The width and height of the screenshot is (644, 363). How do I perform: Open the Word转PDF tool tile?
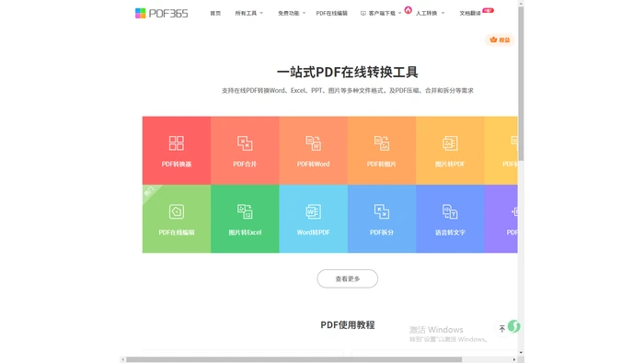point(314,219)
